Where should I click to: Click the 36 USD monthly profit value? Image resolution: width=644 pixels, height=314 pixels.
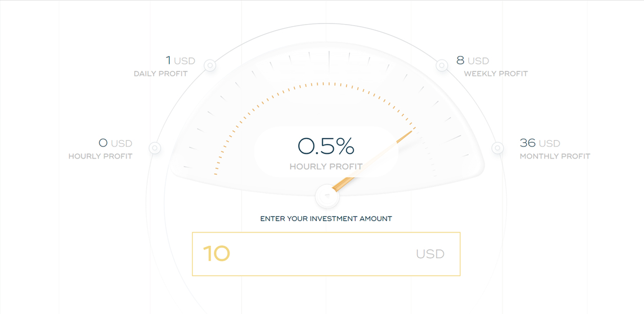540,143
